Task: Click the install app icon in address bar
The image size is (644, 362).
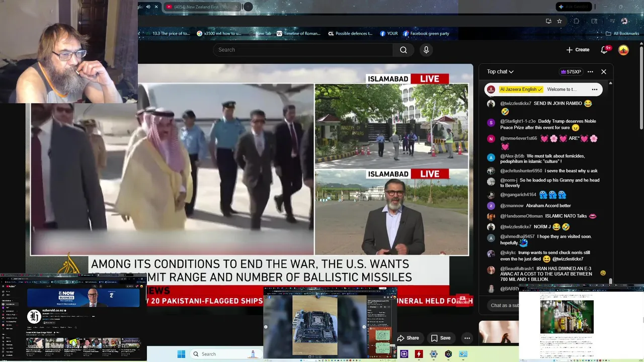Action: tap(548, 21)
